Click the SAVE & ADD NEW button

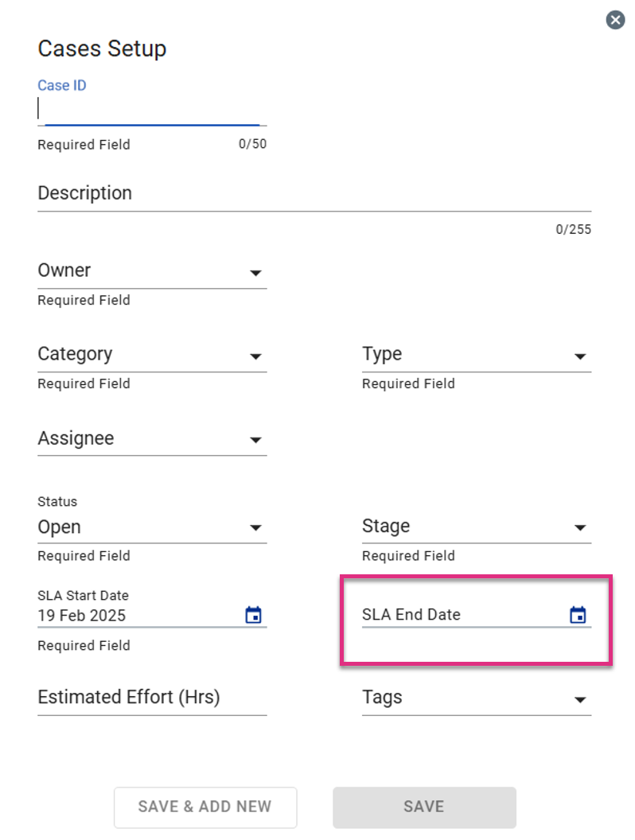[x=205, y=807]
